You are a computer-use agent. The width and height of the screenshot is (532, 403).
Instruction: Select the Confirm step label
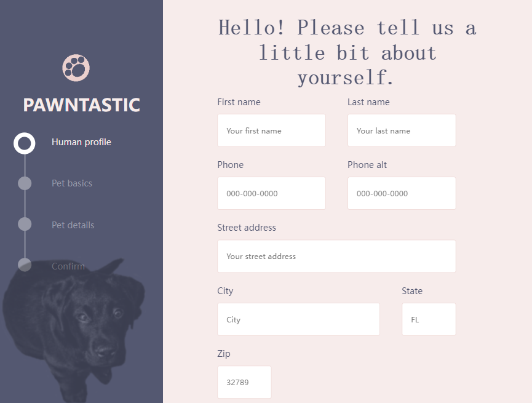[x=68, y=266]
